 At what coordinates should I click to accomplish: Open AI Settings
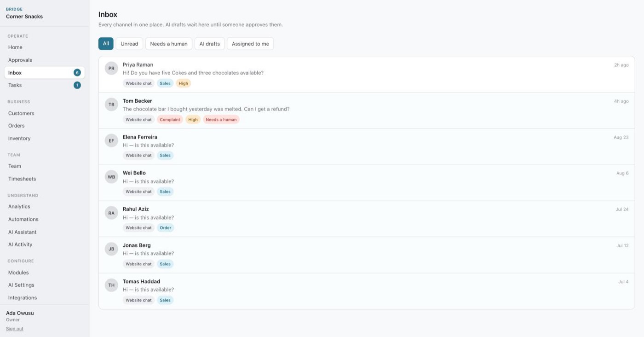(45, 285)
